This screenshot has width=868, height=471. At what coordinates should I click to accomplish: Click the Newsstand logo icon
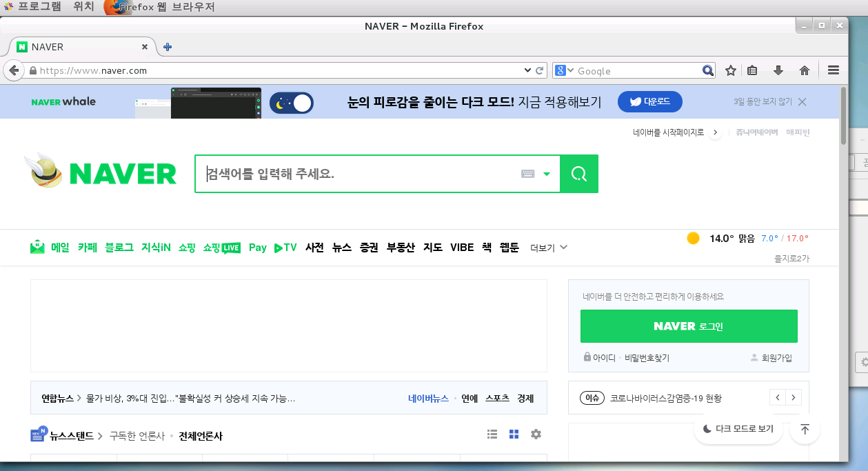pos(39,434)
